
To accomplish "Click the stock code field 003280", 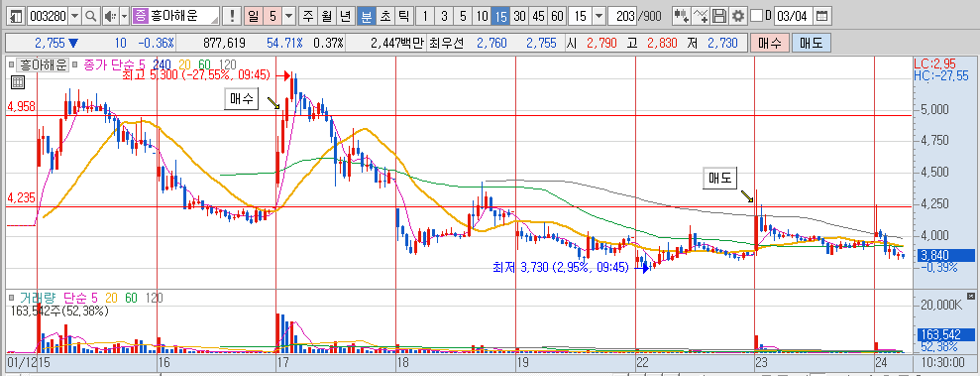I will (x=49, y=16).
